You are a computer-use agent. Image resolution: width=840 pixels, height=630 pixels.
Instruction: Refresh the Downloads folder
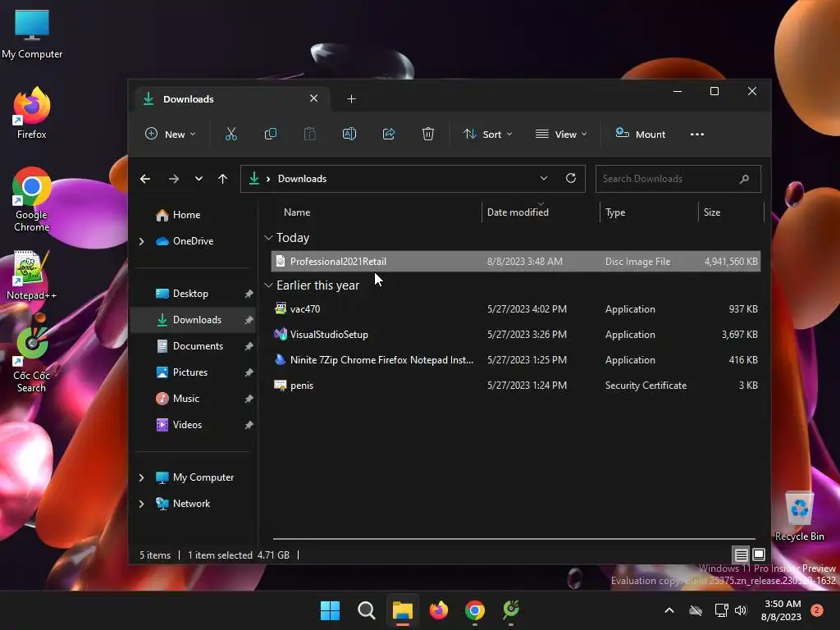point(571,178)
